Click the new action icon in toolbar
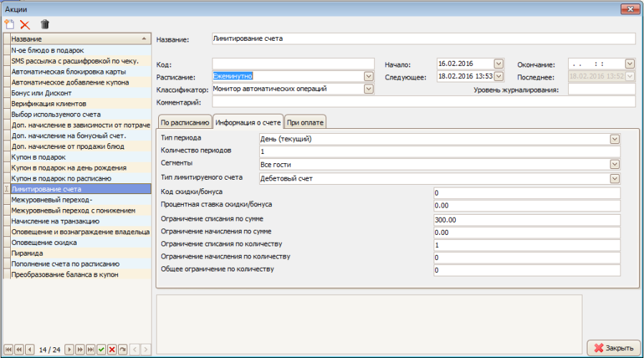This screenshot has width=644, height=358. point(9,24)
